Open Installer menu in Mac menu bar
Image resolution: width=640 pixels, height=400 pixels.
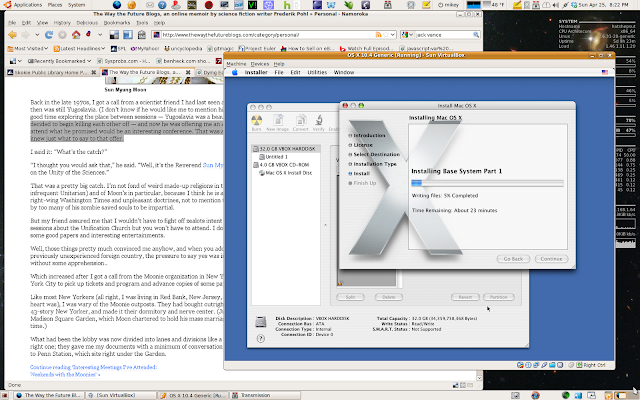click(x=256, y=72)
